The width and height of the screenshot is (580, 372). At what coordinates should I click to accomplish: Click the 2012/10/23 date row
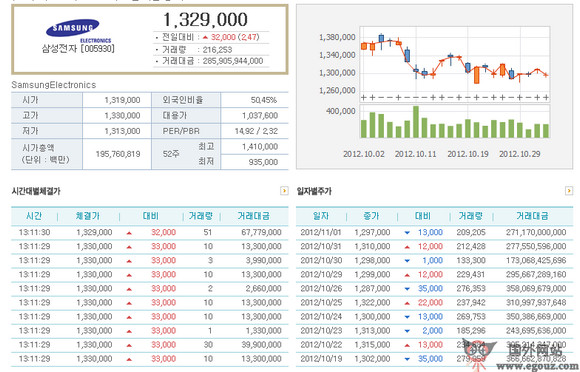click(435, 331)
